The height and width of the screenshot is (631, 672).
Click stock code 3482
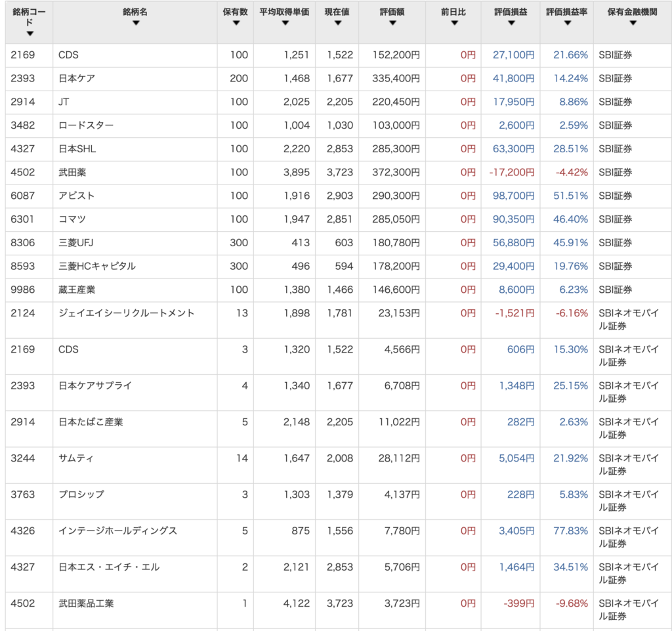click(x=23, y=125)
